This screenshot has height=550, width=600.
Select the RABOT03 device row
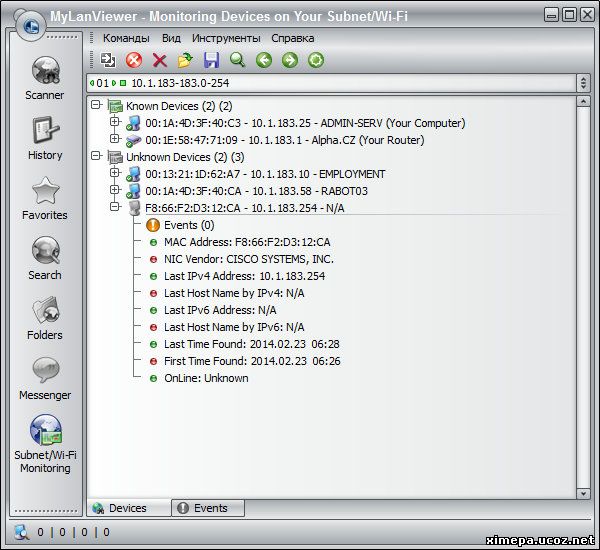pos(256,191)
